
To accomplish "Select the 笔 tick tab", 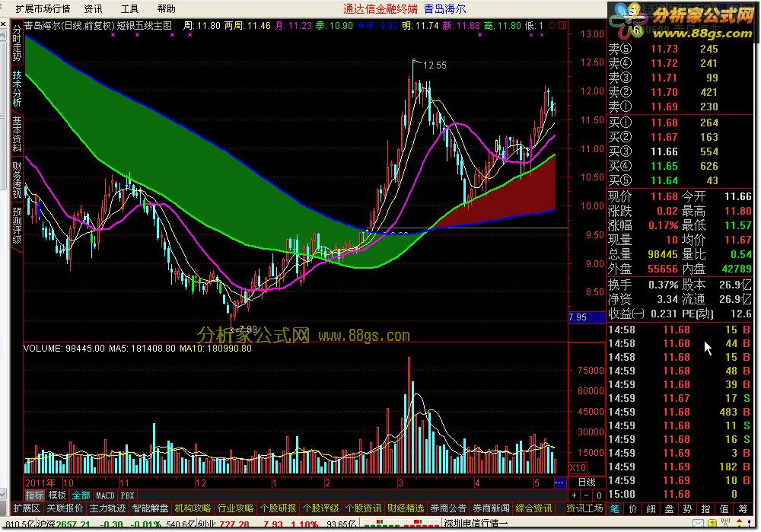I will click(x=615, y=508).
